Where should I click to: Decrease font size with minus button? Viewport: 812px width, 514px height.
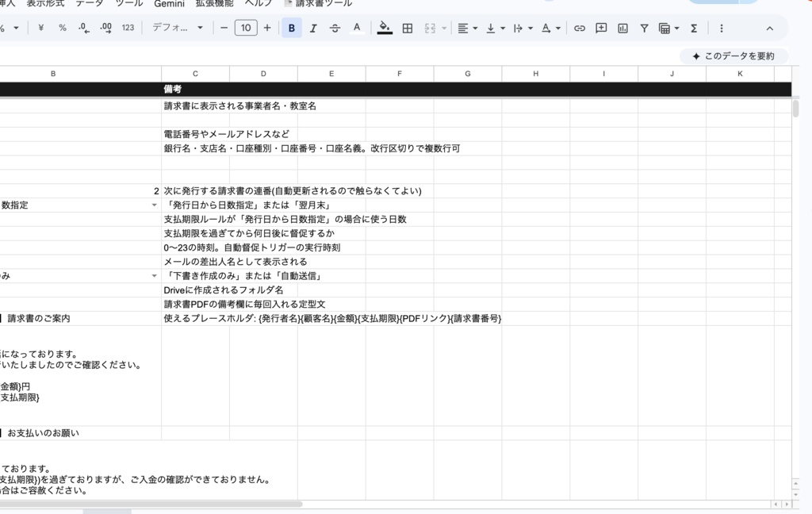pos(224,28)
